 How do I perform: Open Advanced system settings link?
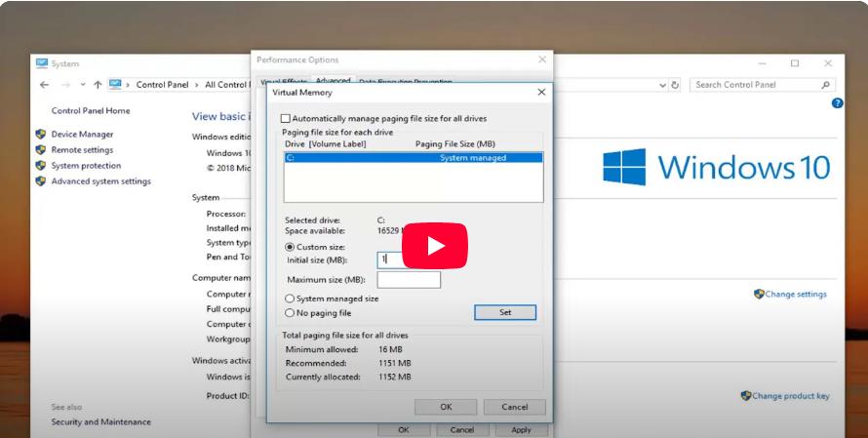(x=100, y=181)
